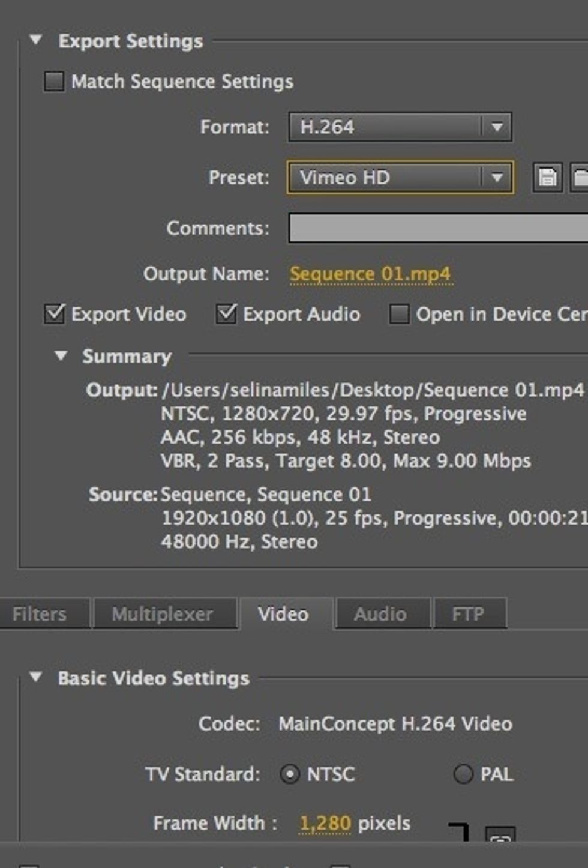Image resolution: width=588 pixels, height=868 pixels.
Task: Click inside the Comments field
Action: pos(420,228)
